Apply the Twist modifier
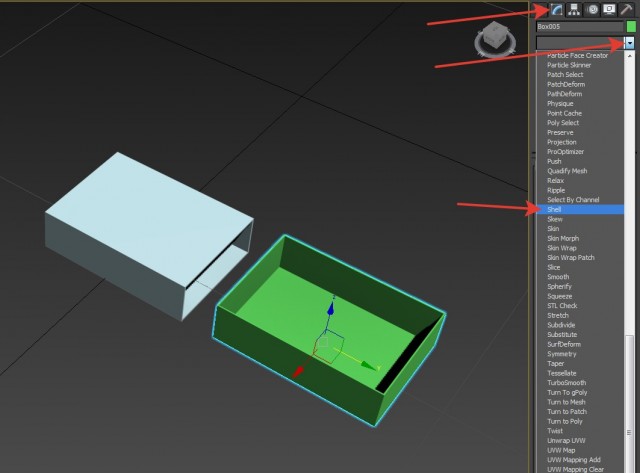 [555, 431]
